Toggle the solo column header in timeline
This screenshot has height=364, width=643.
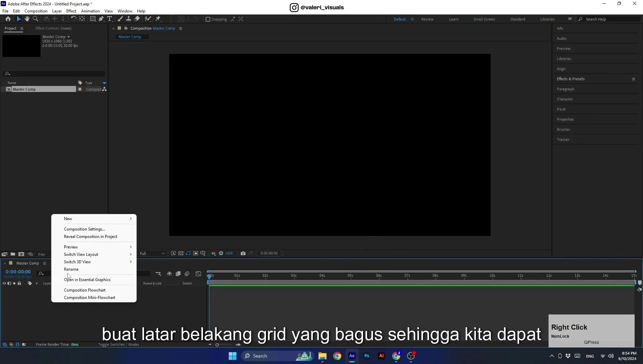coord(14,283)
